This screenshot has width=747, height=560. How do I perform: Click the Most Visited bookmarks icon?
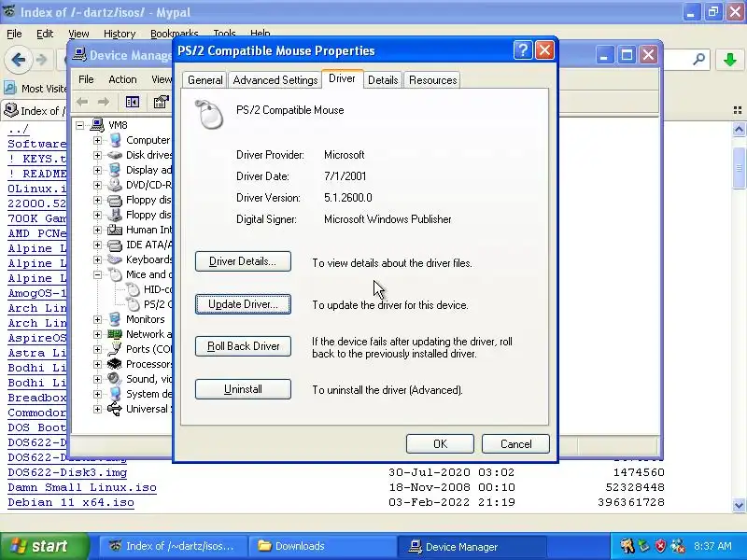(10, 88)
